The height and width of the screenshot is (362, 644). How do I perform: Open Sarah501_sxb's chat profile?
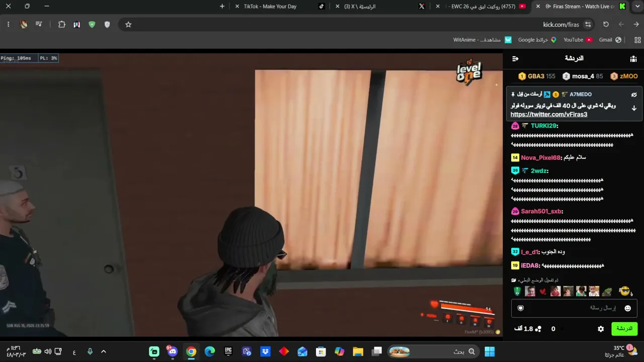pyautogui.click(x=541, y=212)
